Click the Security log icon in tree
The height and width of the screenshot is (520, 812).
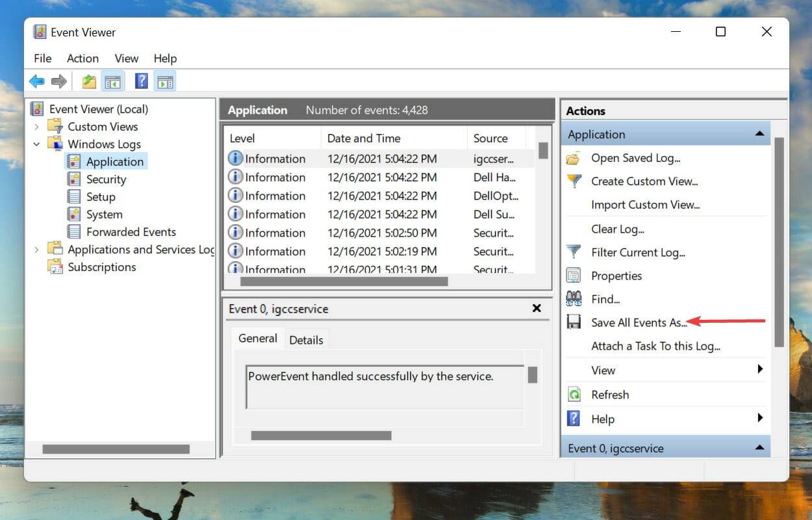point(74,179)
